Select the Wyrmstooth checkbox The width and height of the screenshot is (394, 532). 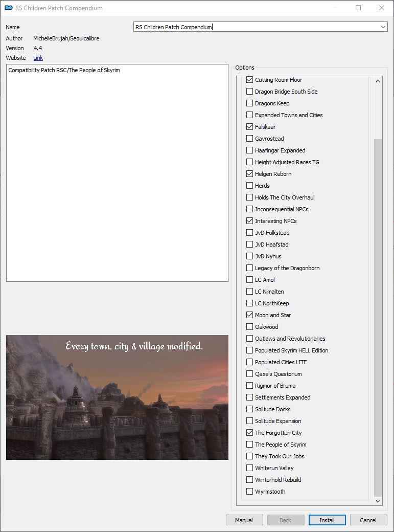coord(249,491)
